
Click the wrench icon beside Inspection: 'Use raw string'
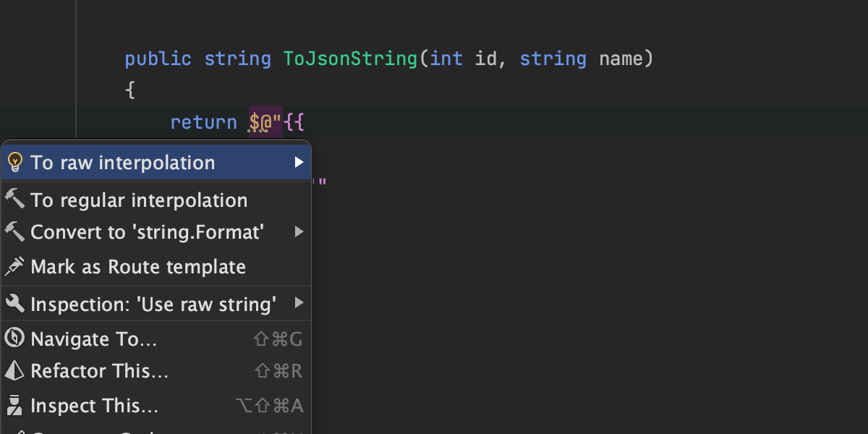coord(14,305)
